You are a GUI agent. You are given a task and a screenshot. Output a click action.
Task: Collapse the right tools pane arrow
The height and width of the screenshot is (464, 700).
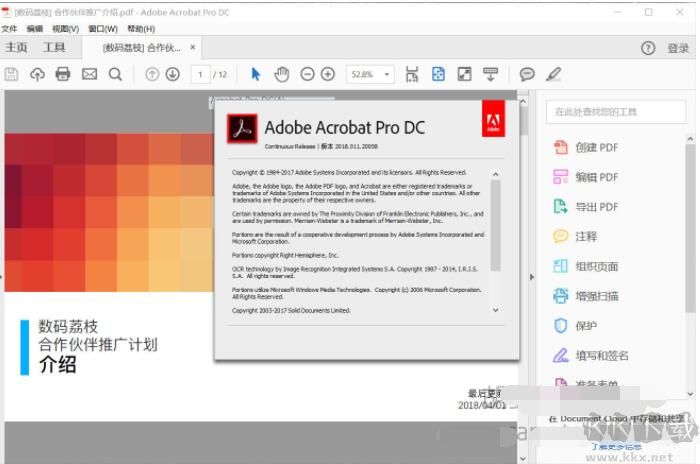coord(532,277)
